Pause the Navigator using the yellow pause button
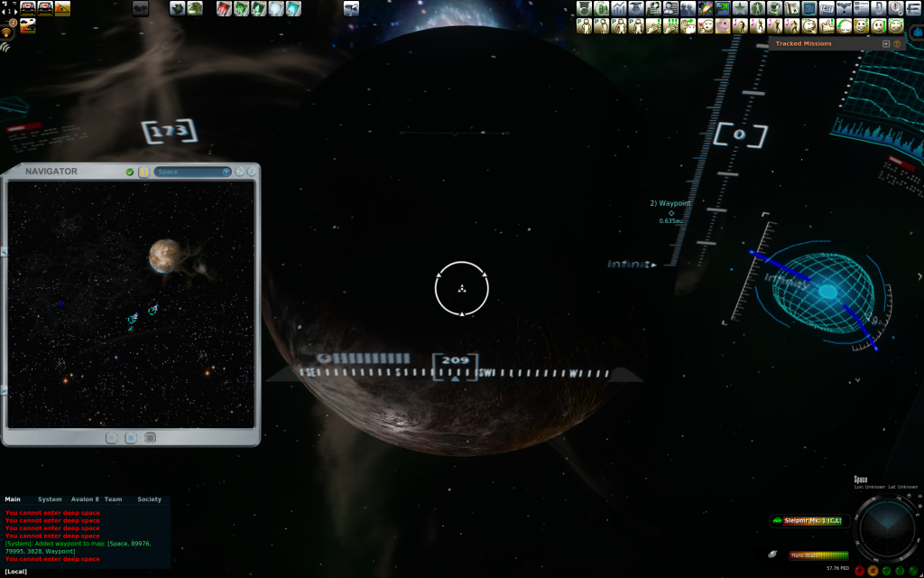924x578 pixels. pyautogui.click(x=143, y=172)
